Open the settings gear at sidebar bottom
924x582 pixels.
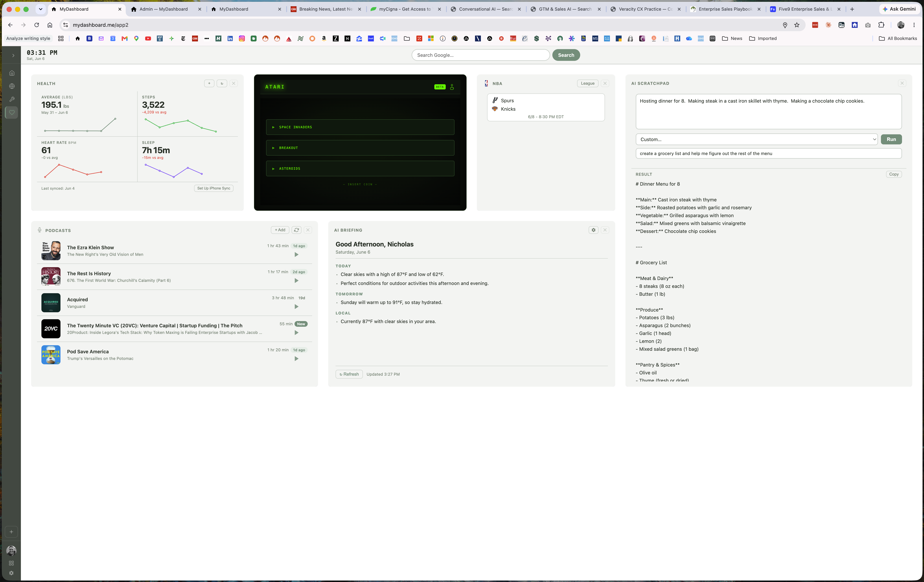coord(11,573)
